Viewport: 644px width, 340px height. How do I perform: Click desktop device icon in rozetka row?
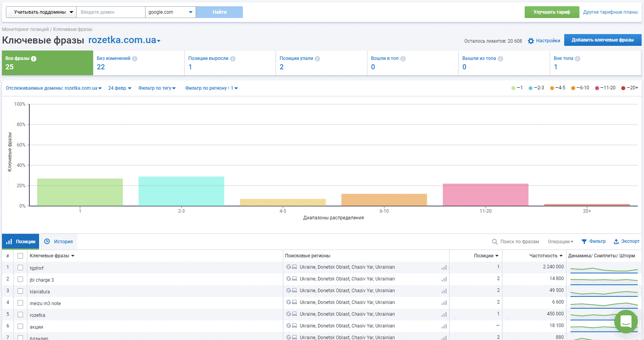[x=295, y=314]
